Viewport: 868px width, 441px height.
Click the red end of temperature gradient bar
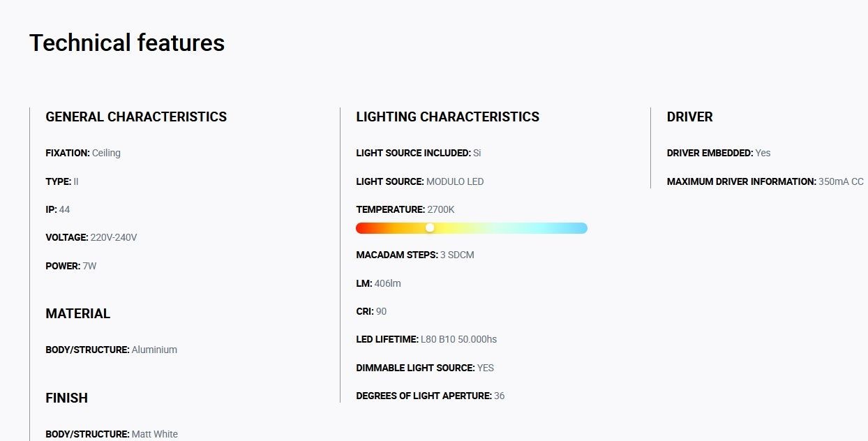point(362,228)
